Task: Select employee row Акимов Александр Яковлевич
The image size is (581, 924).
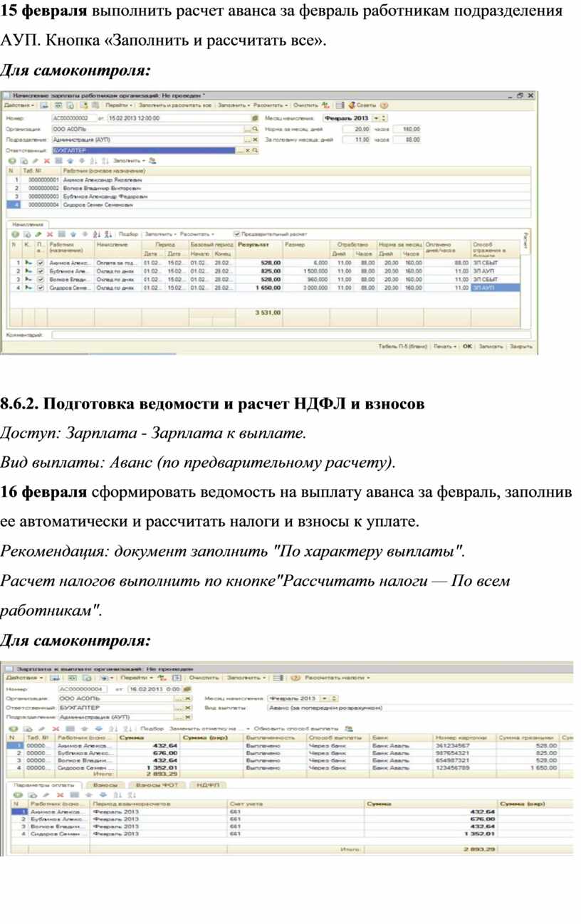Action: [x=268, y=180]
